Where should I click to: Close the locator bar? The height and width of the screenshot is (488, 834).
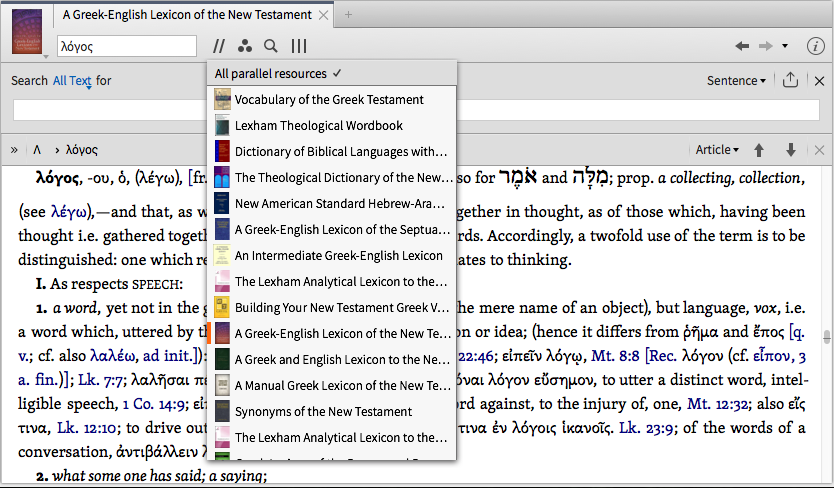820,150
